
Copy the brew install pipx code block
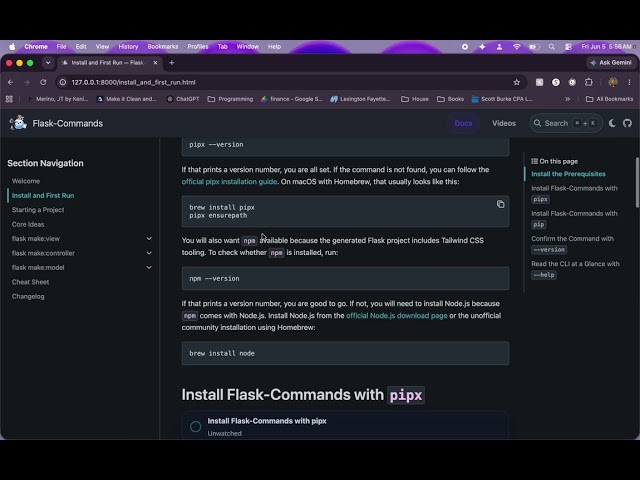(500, 204)
